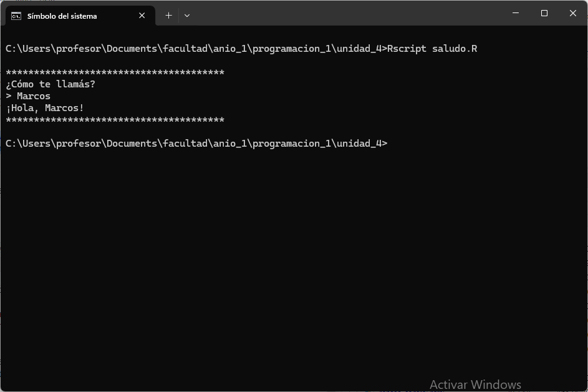This screenshot has width=588, height=392.
Task: Click the first row of asterisks
Action: click(x=115, y=72)
